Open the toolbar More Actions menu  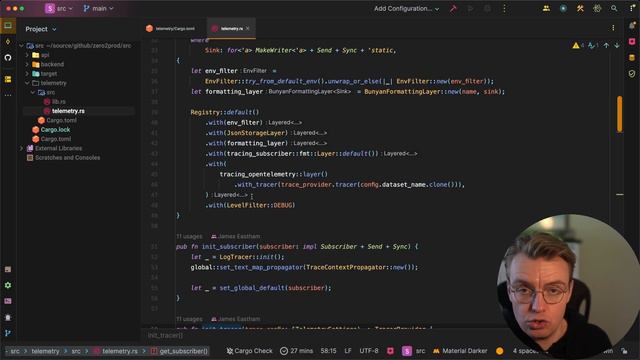coord(504,8)
